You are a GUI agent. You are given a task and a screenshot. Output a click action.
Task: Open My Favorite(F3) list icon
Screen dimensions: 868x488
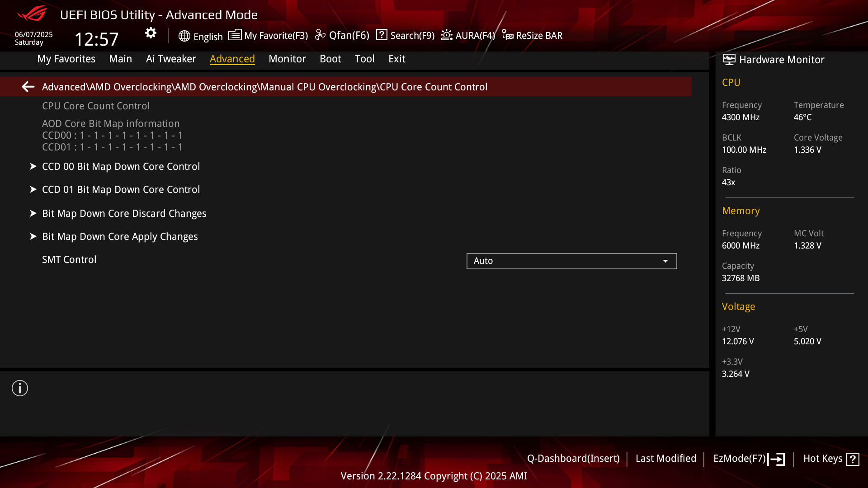pos(235,35)
